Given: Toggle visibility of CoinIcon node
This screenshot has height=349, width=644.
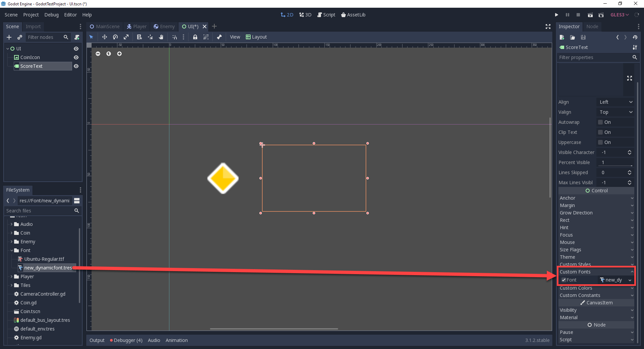Looking at the screenshot, I should 76,57.
